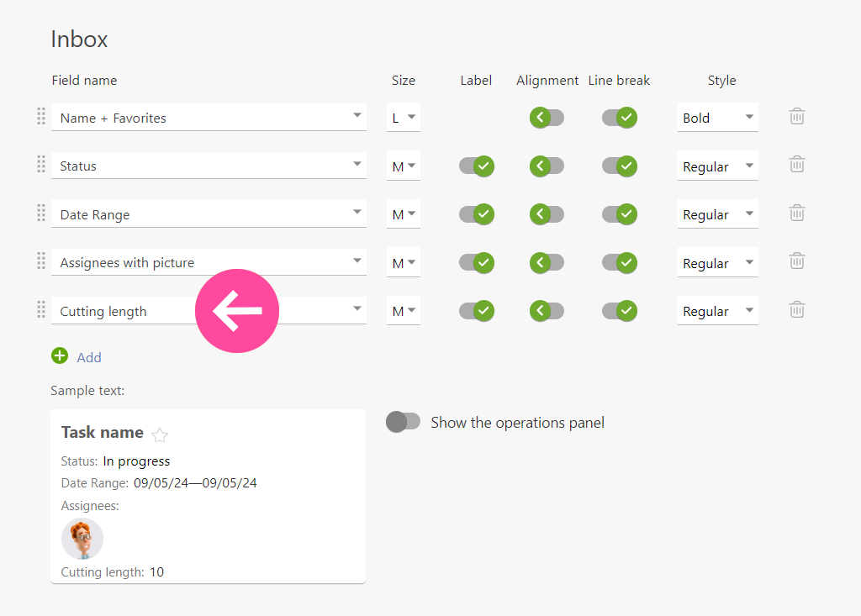Star the Task name in sample card
Viewport: 861px width, 616px height.
pyautogui.click(x=160, y=435)
